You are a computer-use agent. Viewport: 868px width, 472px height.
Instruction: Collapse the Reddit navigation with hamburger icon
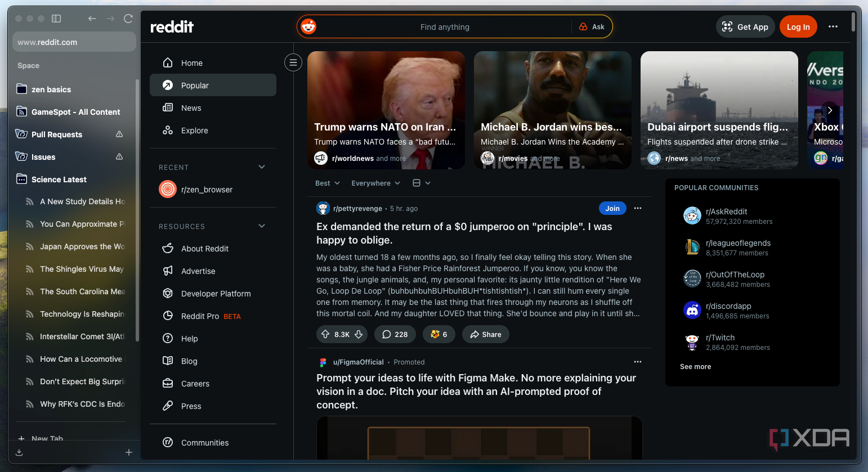(x=293, y=62)
